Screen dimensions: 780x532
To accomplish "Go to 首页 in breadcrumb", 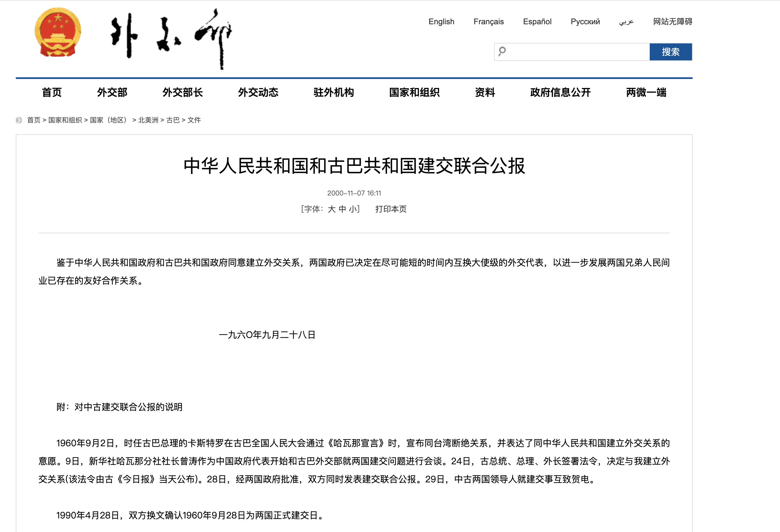I will click(x=34, y=120).
